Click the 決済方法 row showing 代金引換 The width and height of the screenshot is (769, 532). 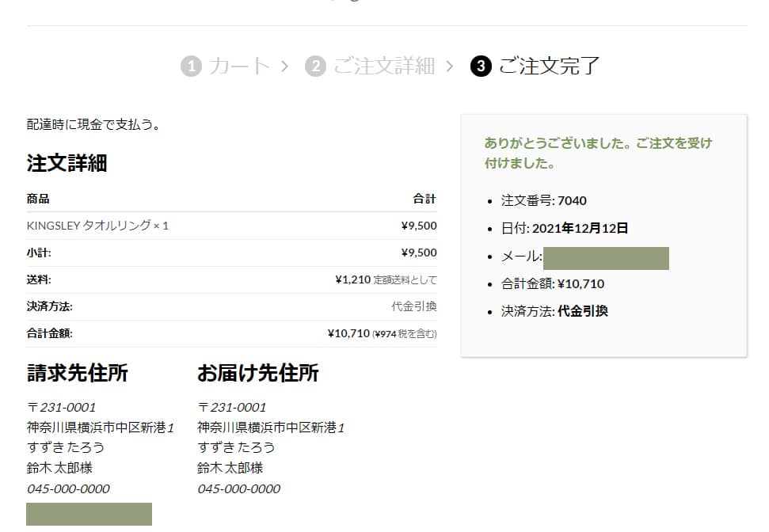tap(230, 306)
